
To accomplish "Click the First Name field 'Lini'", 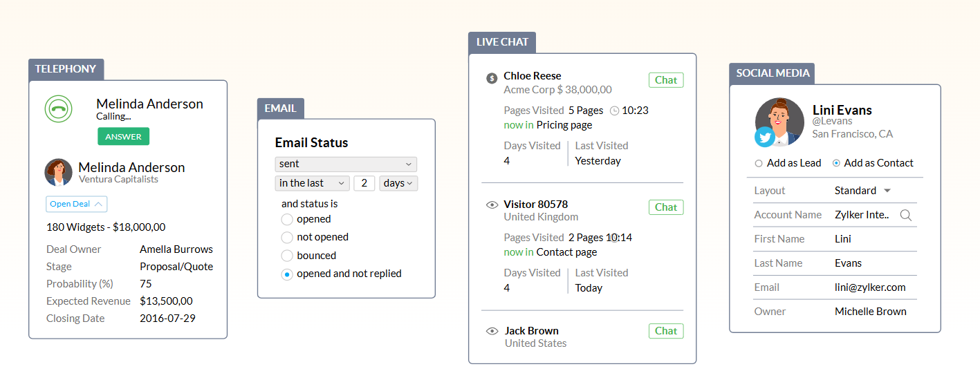I will 843,239.
